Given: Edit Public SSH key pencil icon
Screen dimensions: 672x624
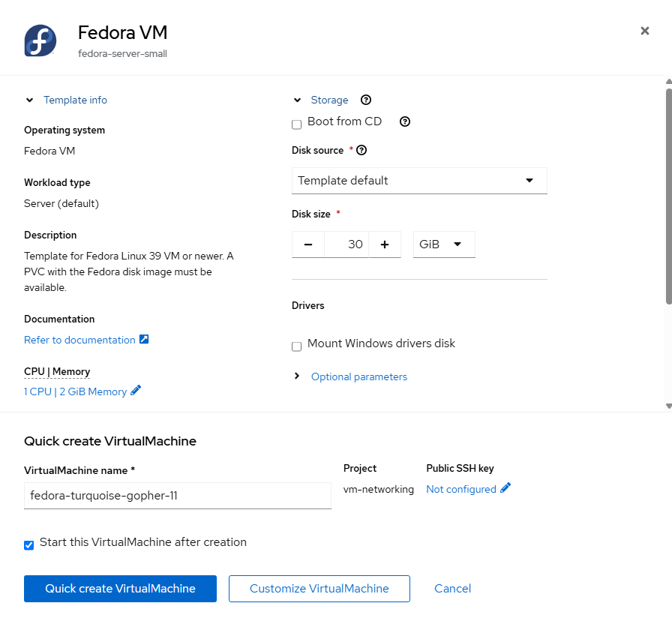Looking at the screenshot, I should click(505, 488).
